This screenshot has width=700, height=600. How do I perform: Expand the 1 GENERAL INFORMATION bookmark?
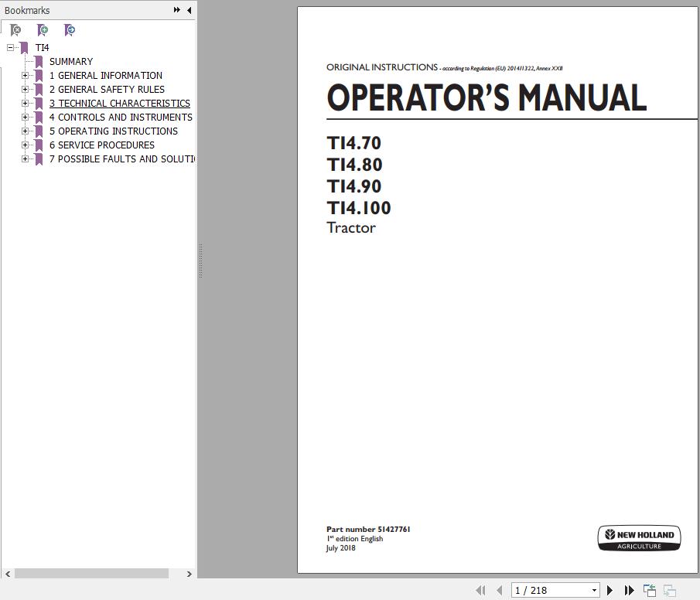coord(25,76)
